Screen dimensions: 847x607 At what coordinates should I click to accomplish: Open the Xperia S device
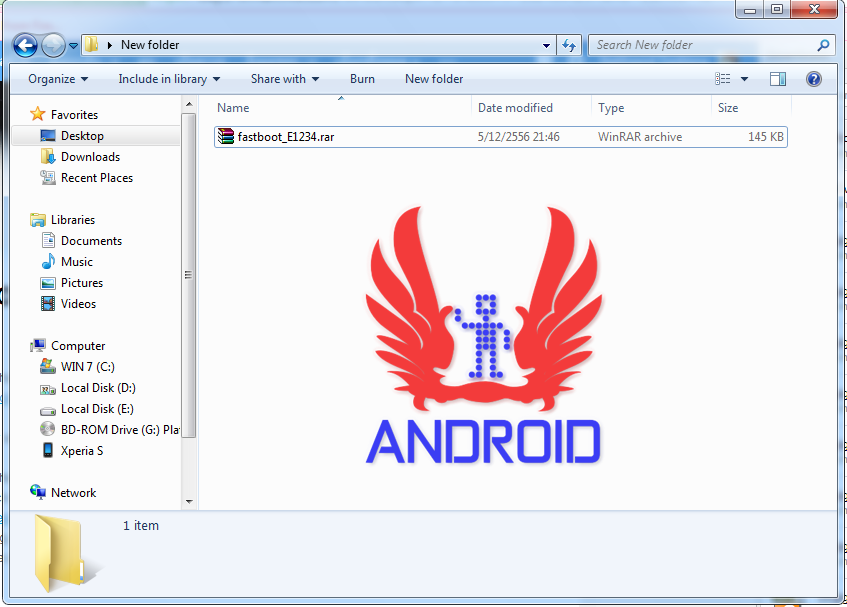(82, 451)
